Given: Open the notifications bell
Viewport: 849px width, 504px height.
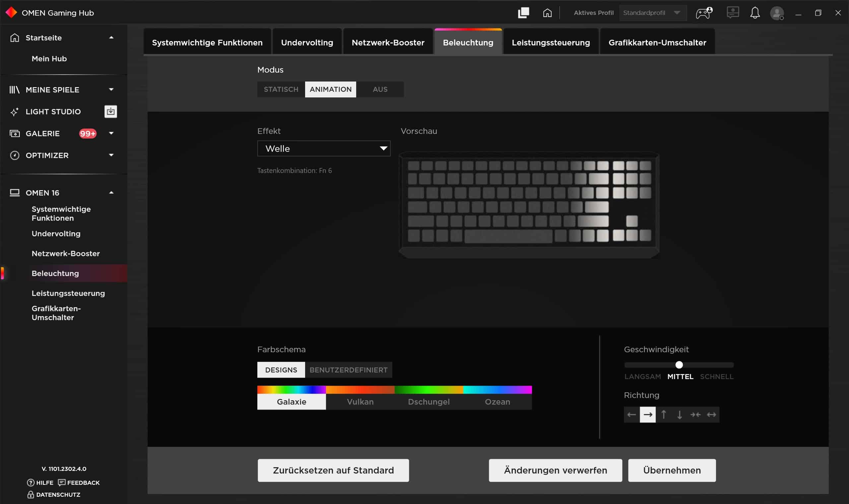Looking at the screenshot, I should (754, 13).
